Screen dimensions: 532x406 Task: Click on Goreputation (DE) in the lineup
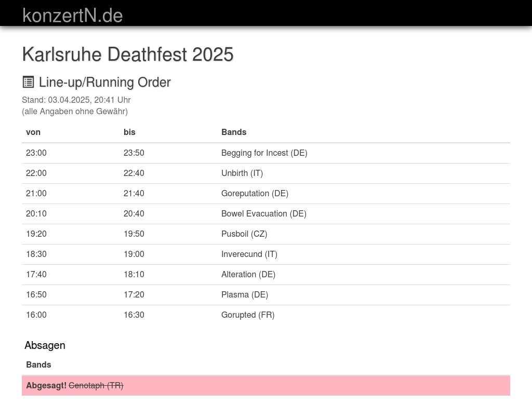pos(255,193)
